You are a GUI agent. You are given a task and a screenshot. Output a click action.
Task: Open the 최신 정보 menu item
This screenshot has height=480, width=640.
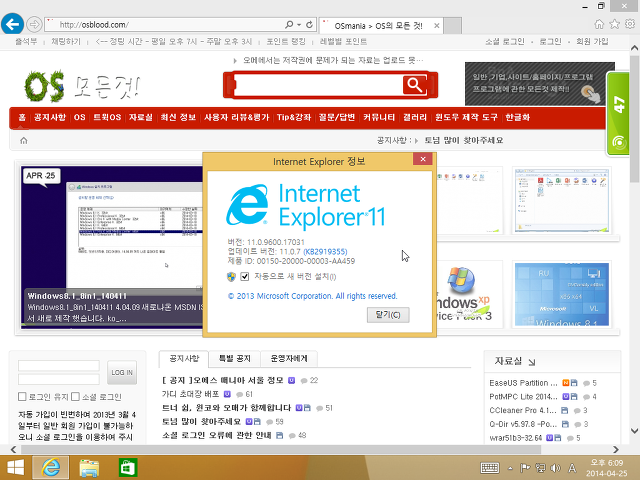178,118
